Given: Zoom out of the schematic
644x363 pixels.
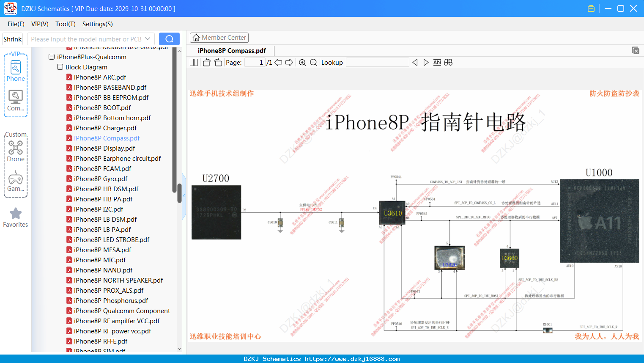Looking at the screenshot, I should (x=313, y=63).
